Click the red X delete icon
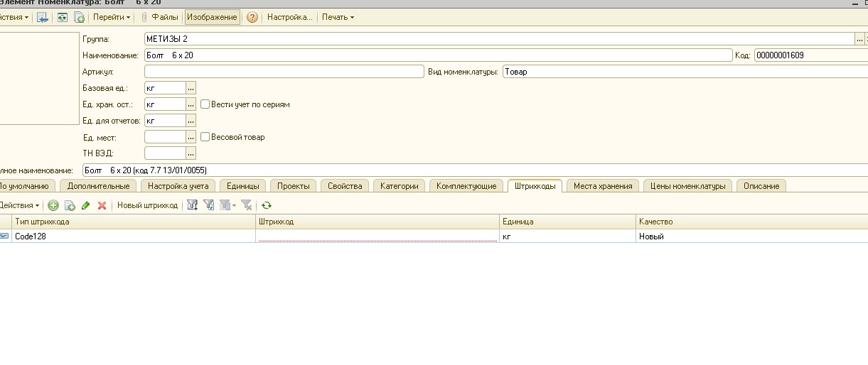The image size is (868, 365). tap(102, 205)
